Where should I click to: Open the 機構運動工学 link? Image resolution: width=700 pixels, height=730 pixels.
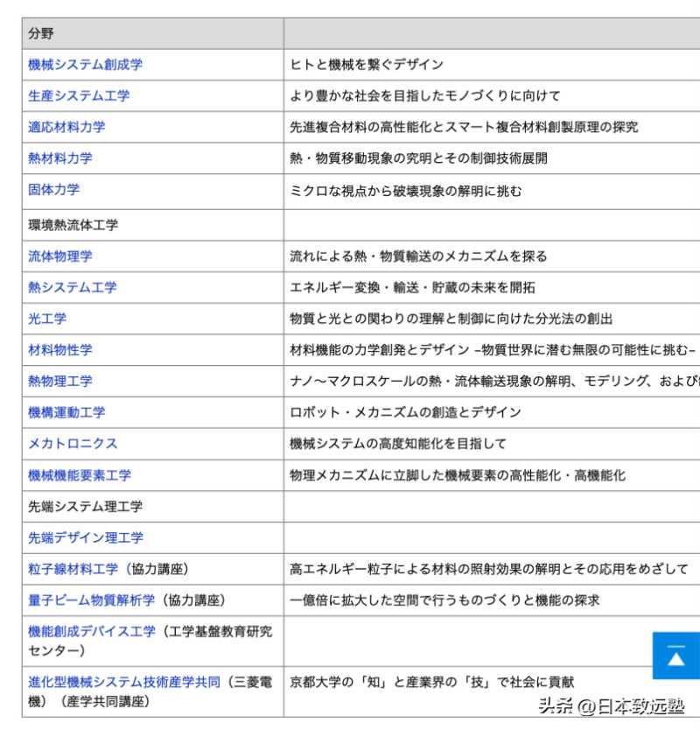[66, 412]
